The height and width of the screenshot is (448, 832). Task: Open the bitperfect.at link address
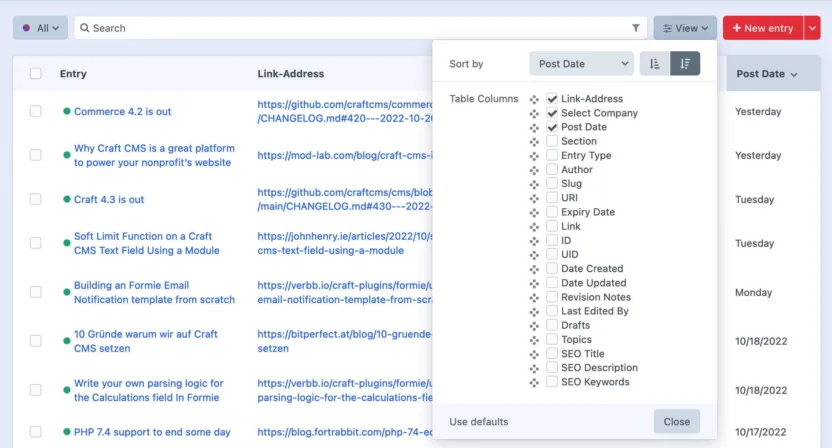click(x=345, y=341)
